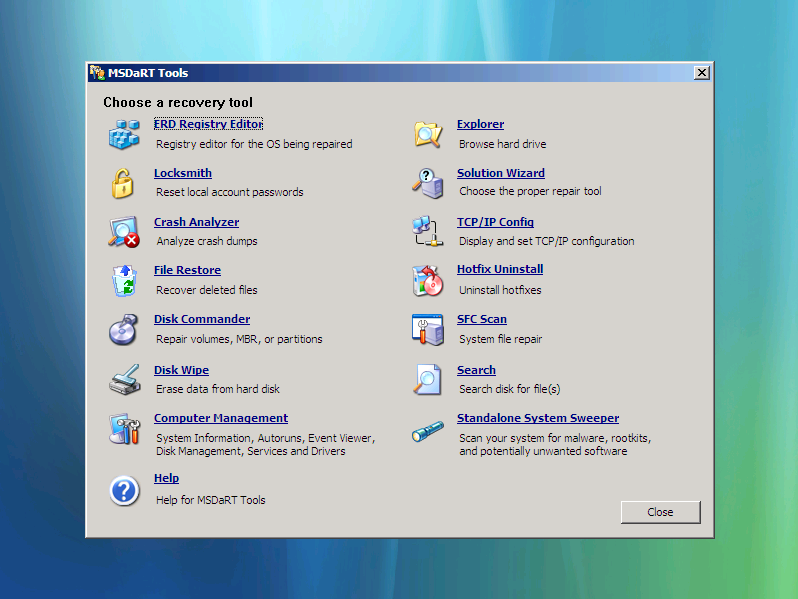Click the blue Help question mark icon
This screenshot has width=798, height=599.
click(124, 490)
